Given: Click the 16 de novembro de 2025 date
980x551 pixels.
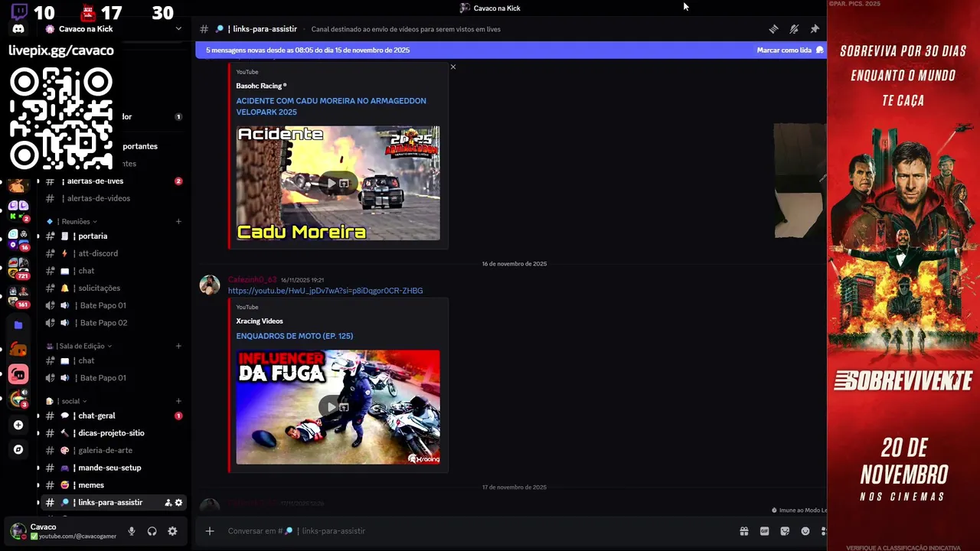Looking at the screenshot, I should point(514,264).
